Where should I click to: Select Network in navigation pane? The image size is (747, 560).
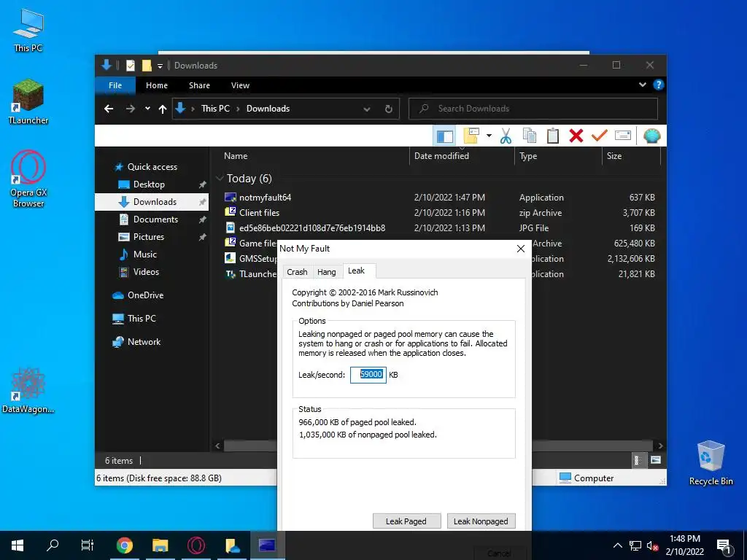click(144, 342)
